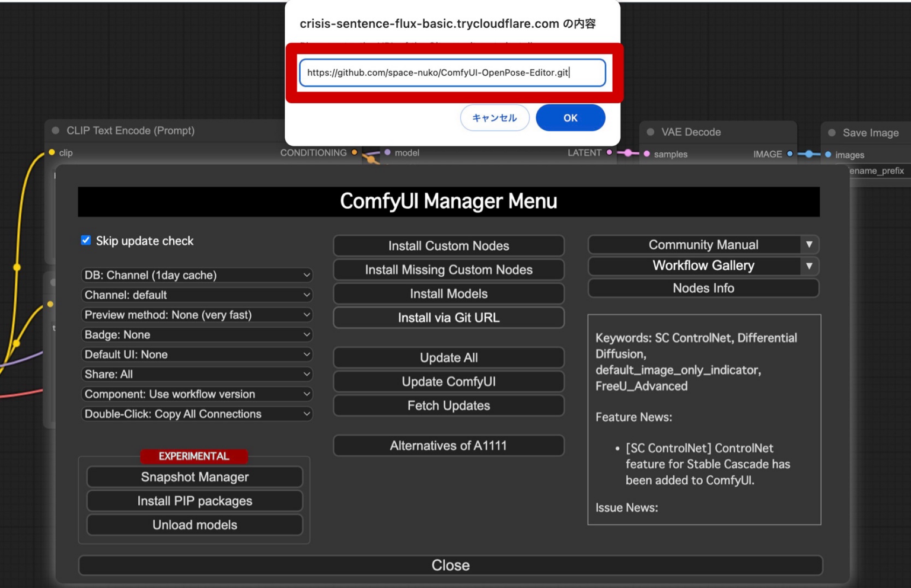Click the IMAGE output connector on VAE Decode
The height and width of the screenshot is (588, 911).
click(x=789, y=154)
